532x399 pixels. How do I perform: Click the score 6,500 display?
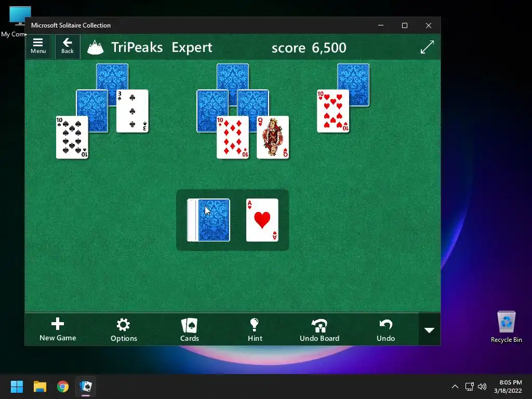click(309, 48)
